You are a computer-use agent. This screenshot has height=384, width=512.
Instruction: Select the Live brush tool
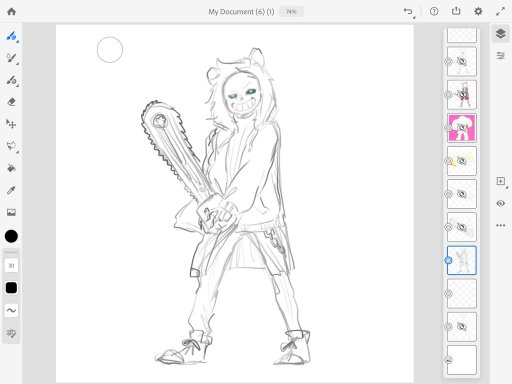tap(11, 58)
